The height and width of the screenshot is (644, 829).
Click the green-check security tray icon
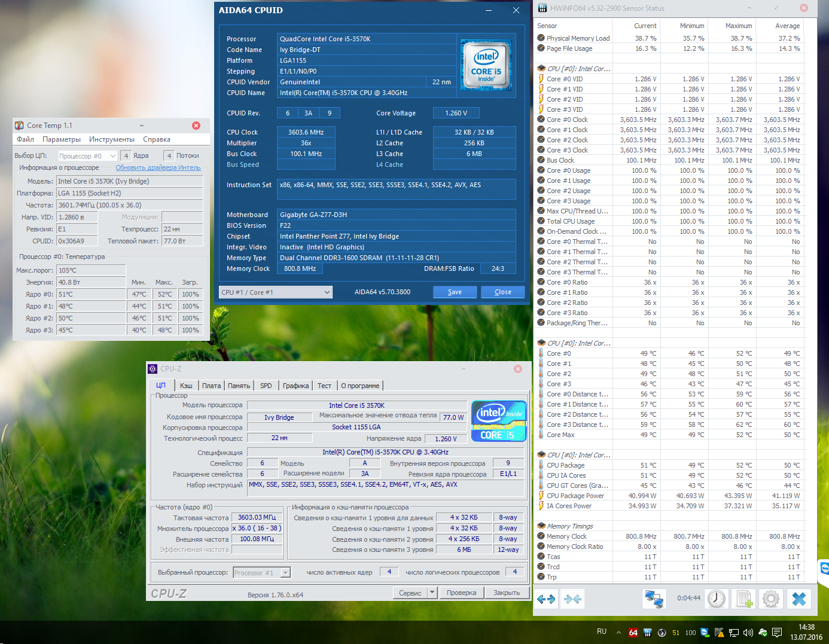[x=763, y=632]
